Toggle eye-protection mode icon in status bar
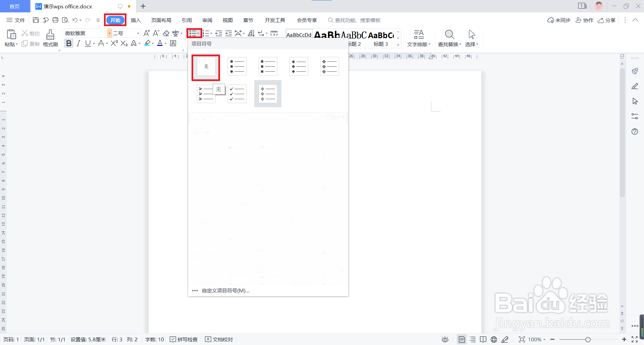Viewport: 644px width, 345px height. pos(445,339)
